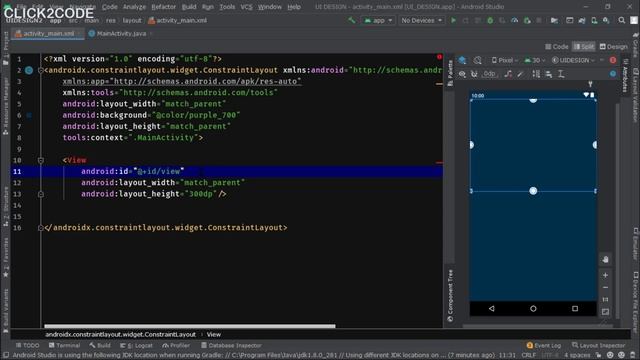640x360 pixels.
Task: Open Resource Manager tool window
Action: coord(6,106)
